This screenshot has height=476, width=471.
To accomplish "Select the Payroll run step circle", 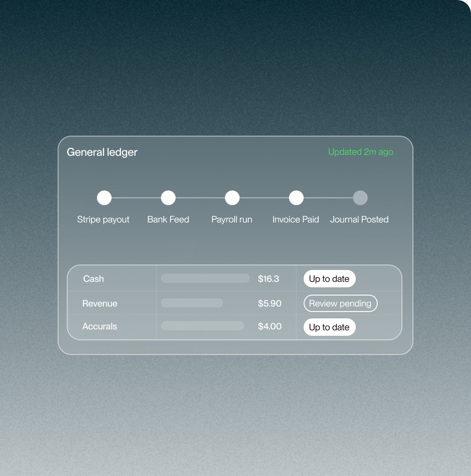I will [232, 198].
